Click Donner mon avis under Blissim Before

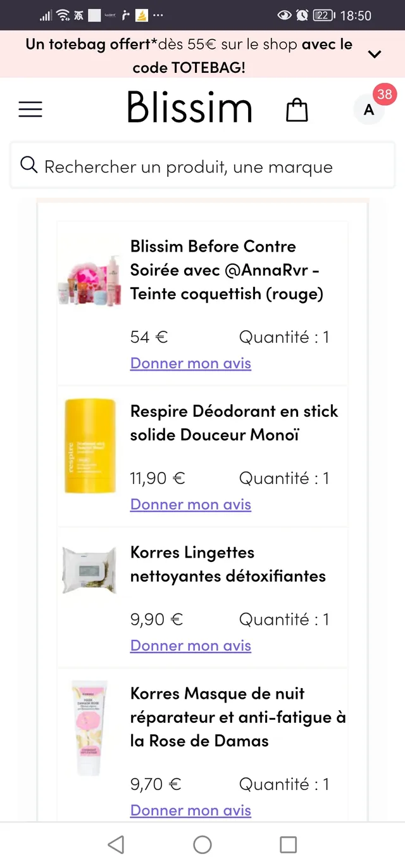190,362
